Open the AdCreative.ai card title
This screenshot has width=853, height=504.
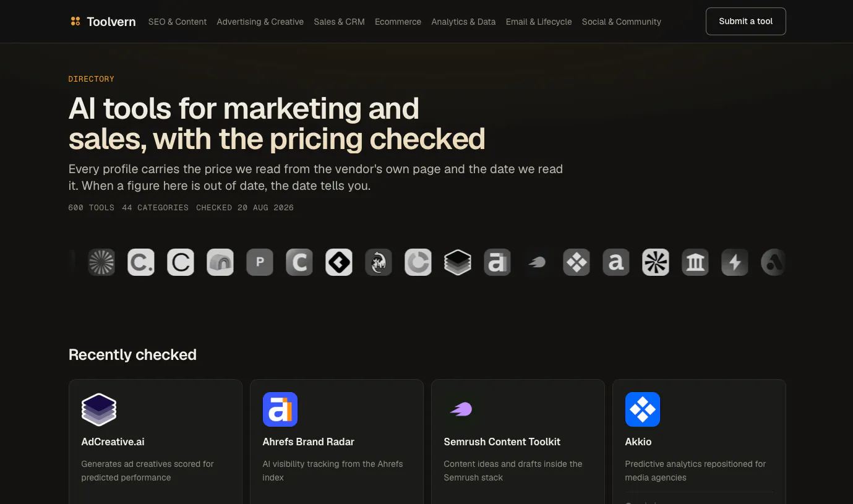click(113, 442)
